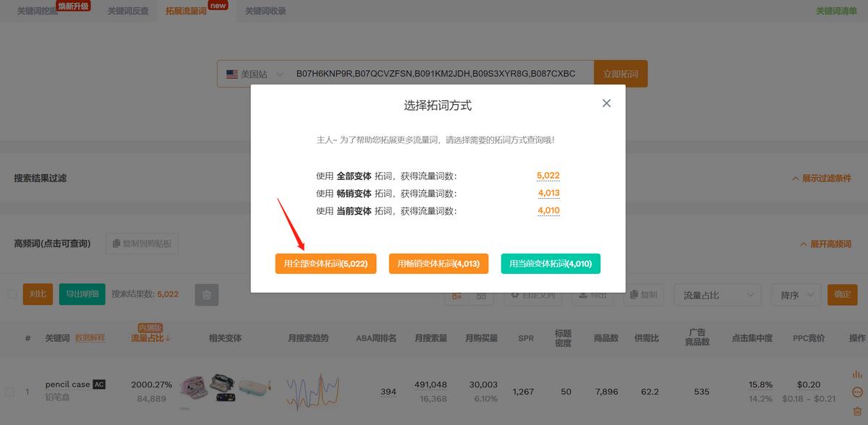Open the trend chart icon for pencil case row
The height and width of the screenshot is (425, 868).
point(858,374)
